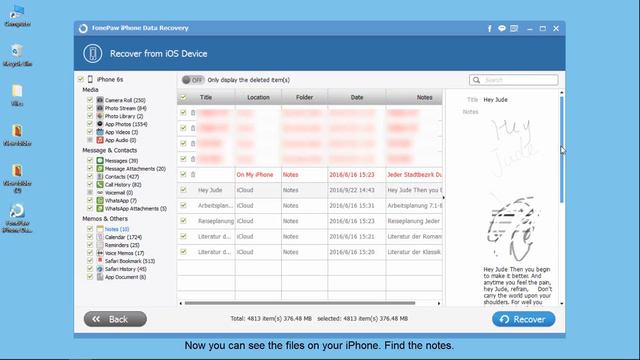Uncheck the Camera Roll checkbox

(x=90, y=100)
